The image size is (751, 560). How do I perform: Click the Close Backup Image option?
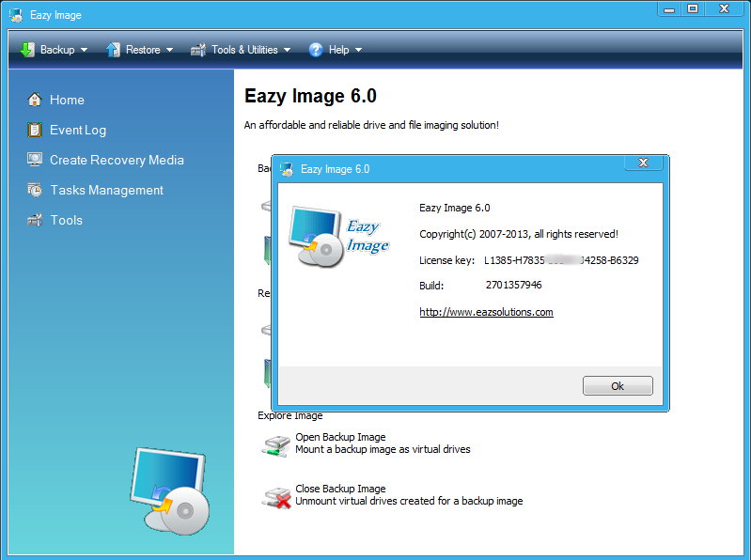(340, 489)
